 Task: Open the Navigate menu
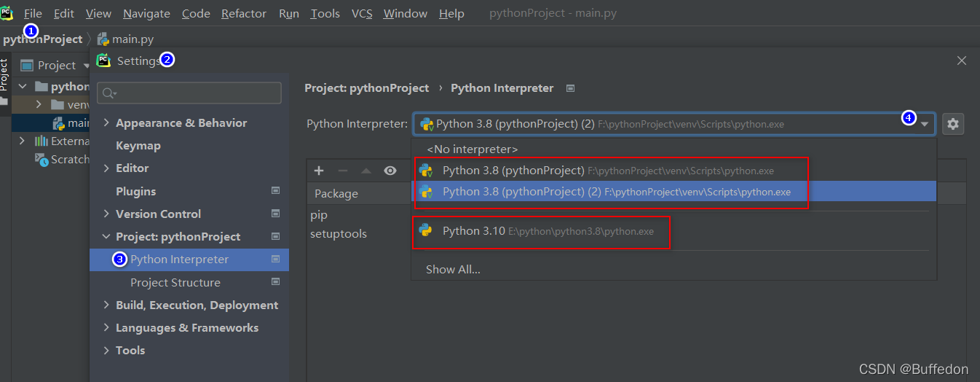click(x=146, y=13)
